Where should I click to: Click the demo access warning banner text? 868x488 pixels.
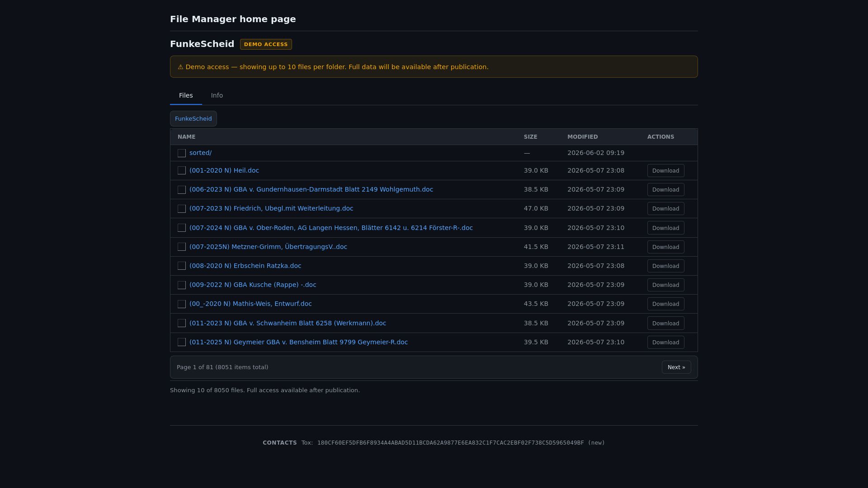coord(333,67)
